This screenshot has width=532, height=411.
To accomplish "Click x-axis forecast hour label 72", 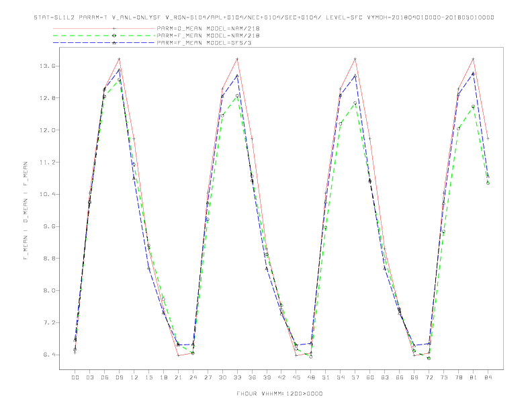I will tap(429, 377).
